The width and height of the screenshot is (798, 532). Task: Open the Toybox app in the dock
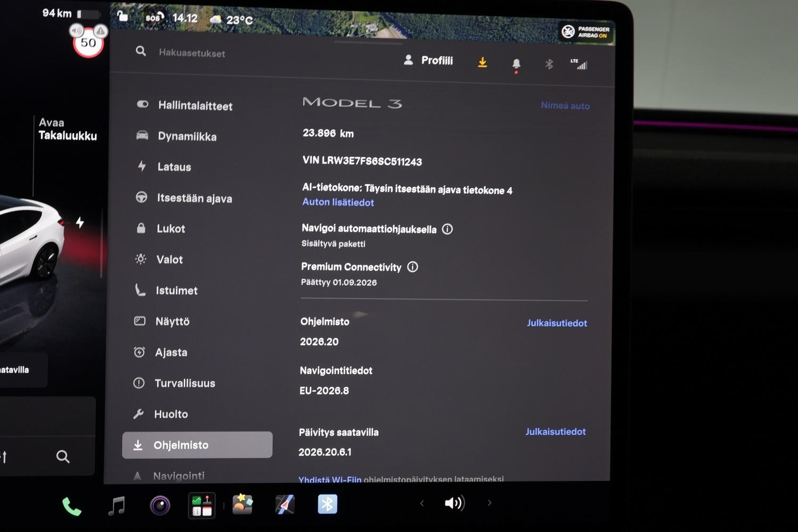[243, 504]
